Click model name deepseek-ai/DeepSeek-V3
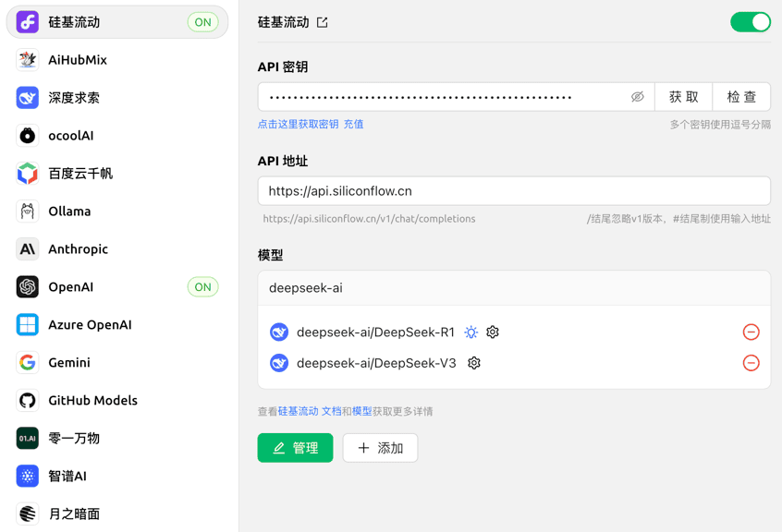Viewport: 782px width, 532px height. [376, 363]
